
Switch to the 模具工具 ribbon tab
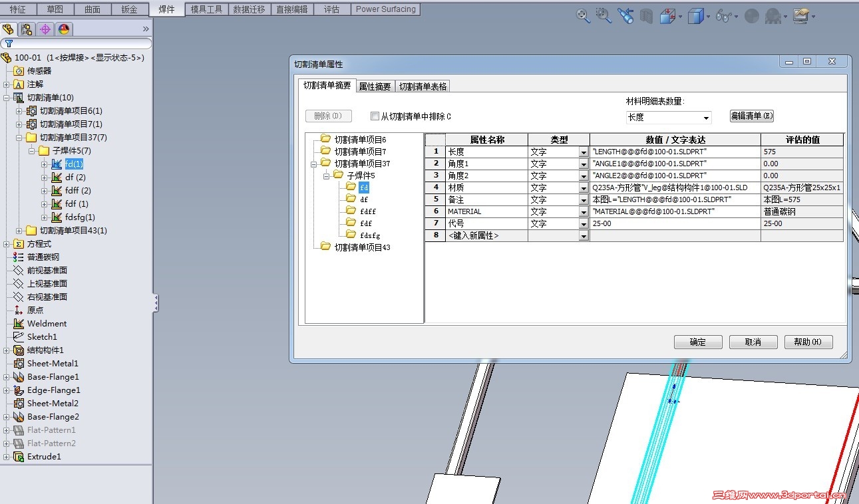click(x=206, y=9)
